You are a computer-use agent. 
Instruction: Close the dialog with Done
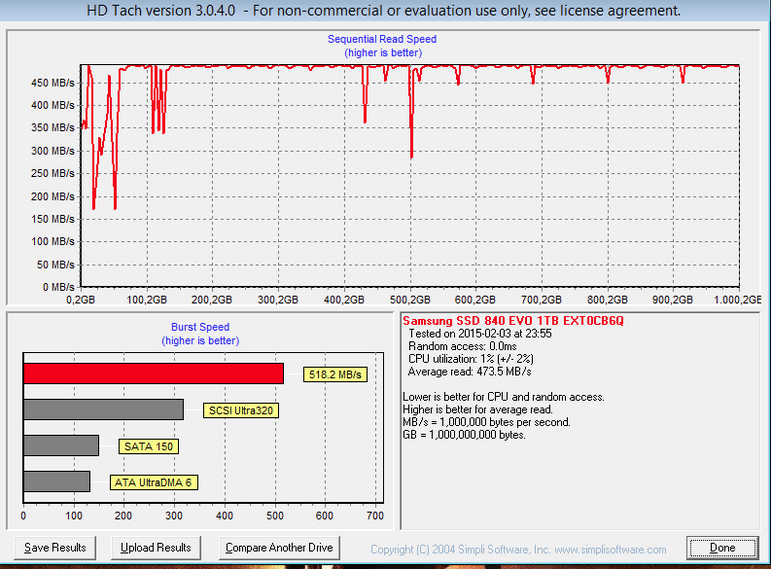pyautogui.click(x=722, y=547)
